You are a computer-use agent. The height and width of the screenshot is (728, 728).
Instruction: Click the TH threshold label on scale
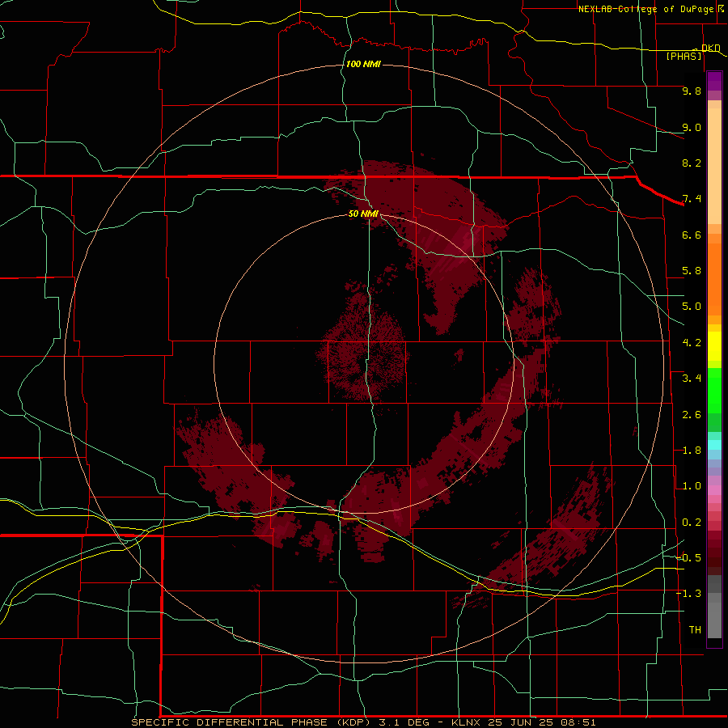coord(695,630)
